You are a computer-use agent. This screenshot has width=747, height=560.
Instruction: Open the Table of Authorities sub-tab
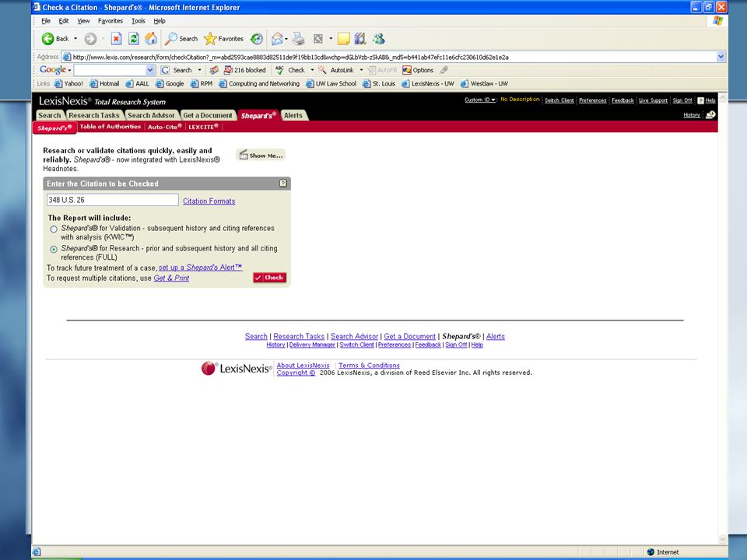[110, 127]
